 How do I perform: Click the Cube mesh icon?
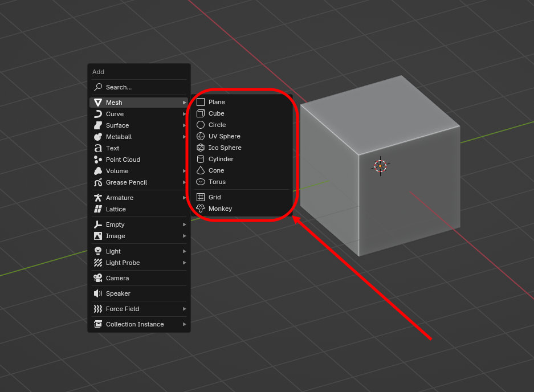tap(201, 113)
